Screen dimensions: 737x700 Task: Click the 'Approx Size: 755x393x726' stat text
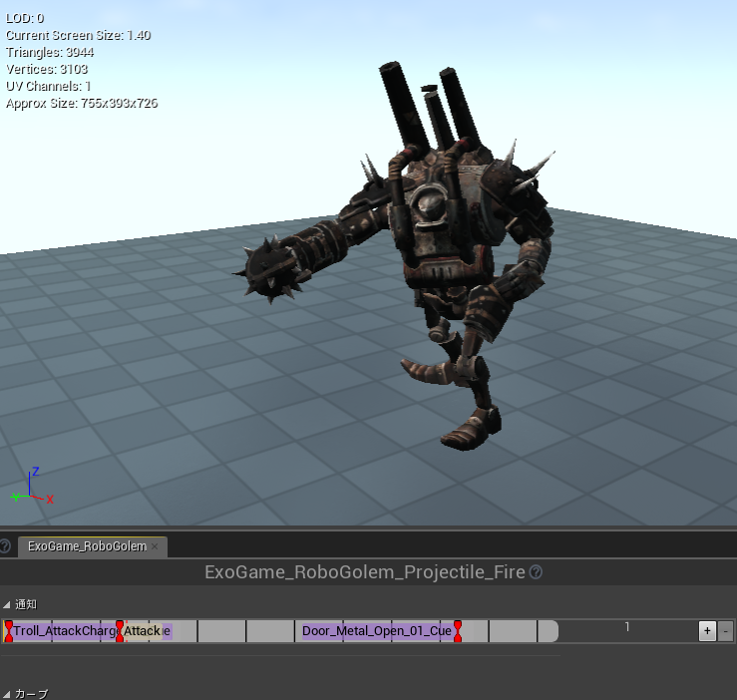pos(82,104)
